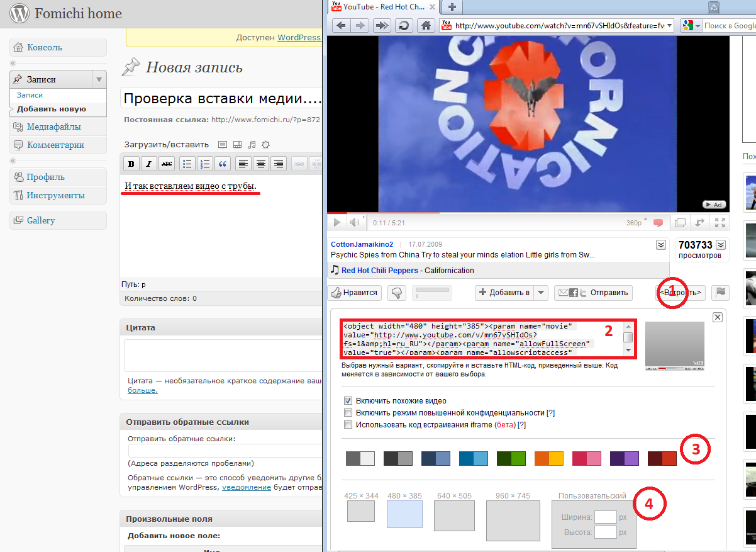Screen dimensions: 756x552
Task: Open the 'Добавить в' dropdown arrow
Action: (x=542, y=293)
